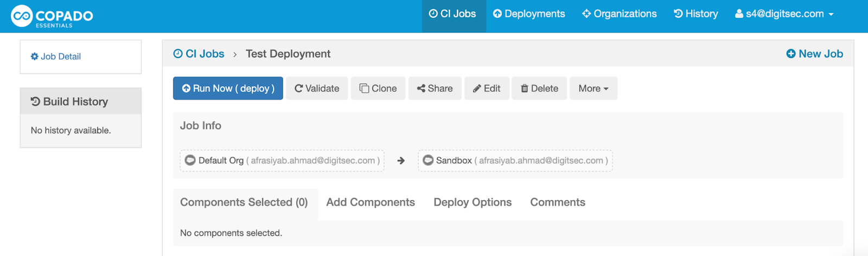
Task: Click the crosshair icon on the Organizations nav item
Action: 586,14
